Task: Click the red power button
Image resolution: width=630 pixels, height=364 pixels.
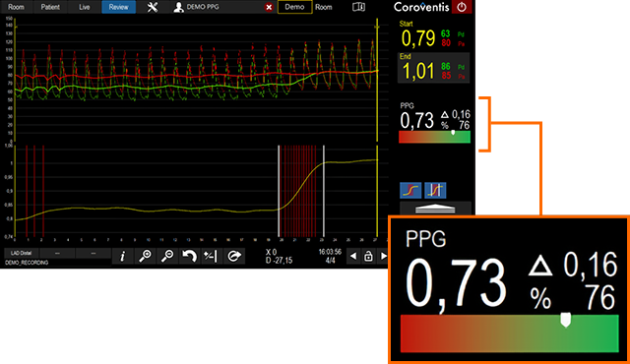Action: (x=462, y=7)
